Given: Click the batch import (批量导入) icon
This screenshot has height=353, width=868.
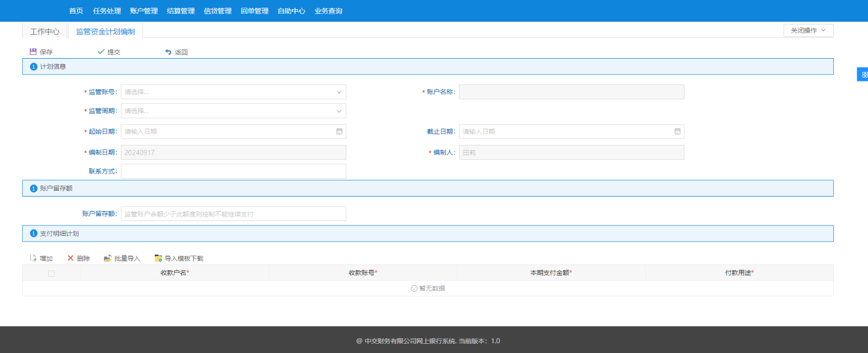Looking at the screenshot, I should (107, 259).
